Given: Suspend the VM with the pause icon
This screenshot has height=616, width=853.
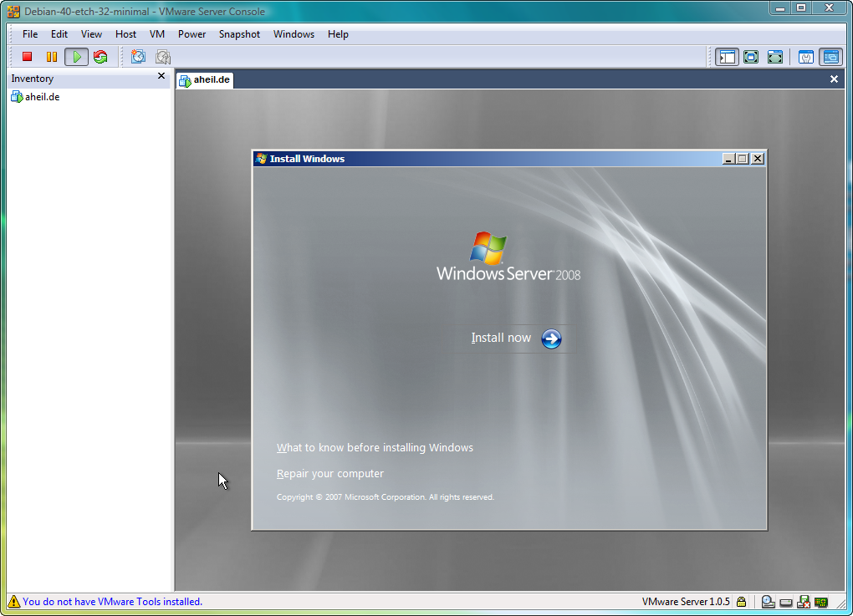Looking at the screenshot, I should click(52, 57).
